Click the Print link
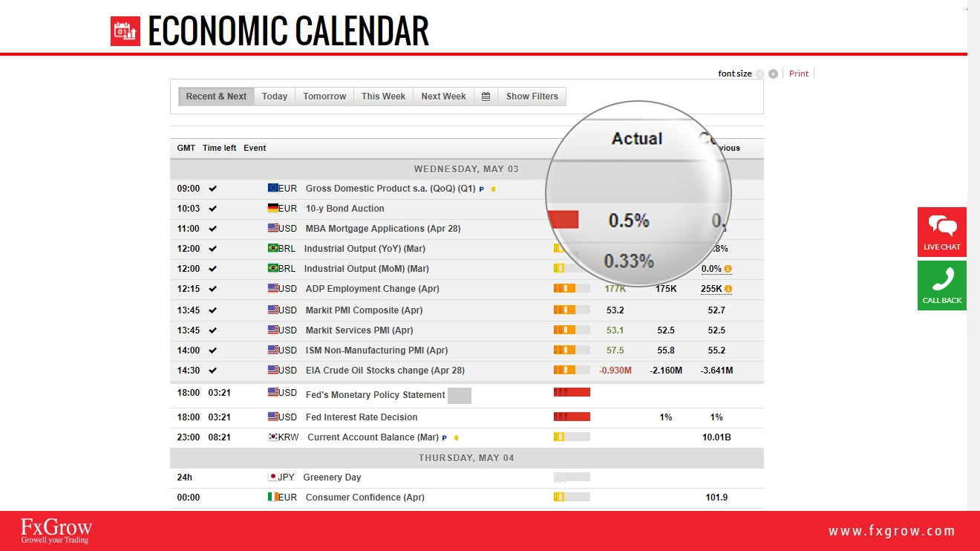This screenshot has height=551, width=980. pos(799,74)
